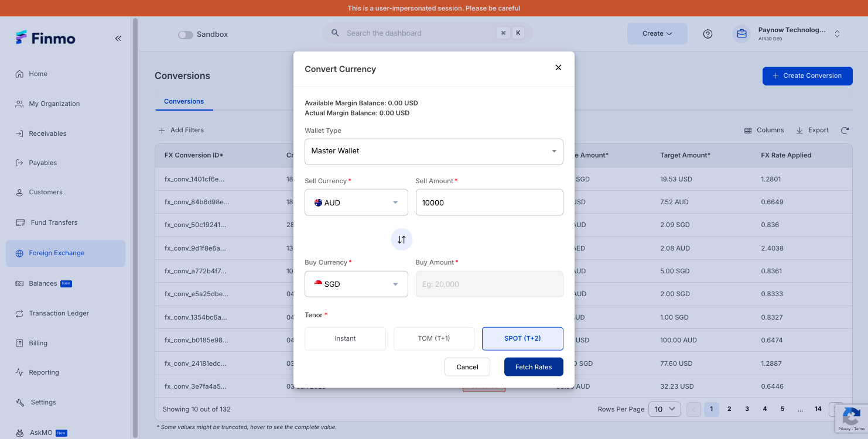Viewport: 868px width, 439px height.
Task: Go to page 14 in pagination
Action: point(818,409)
